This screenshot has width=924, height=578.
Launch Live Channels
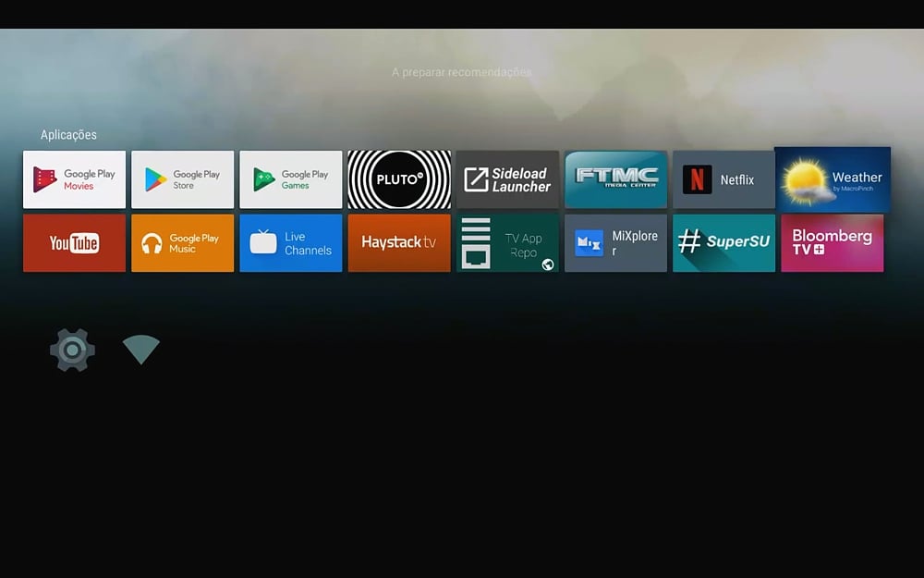click(290, 242)
